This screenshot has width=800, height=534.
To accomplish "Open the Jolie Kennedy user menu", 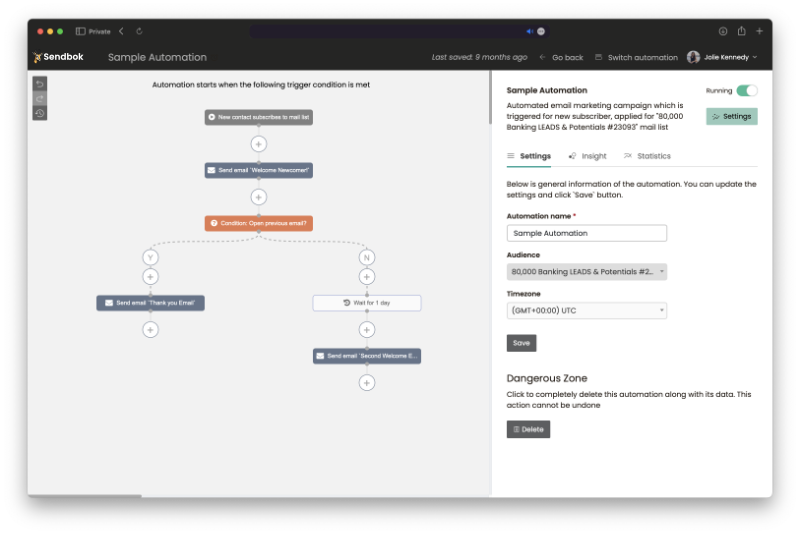I will tap(722, 57).
